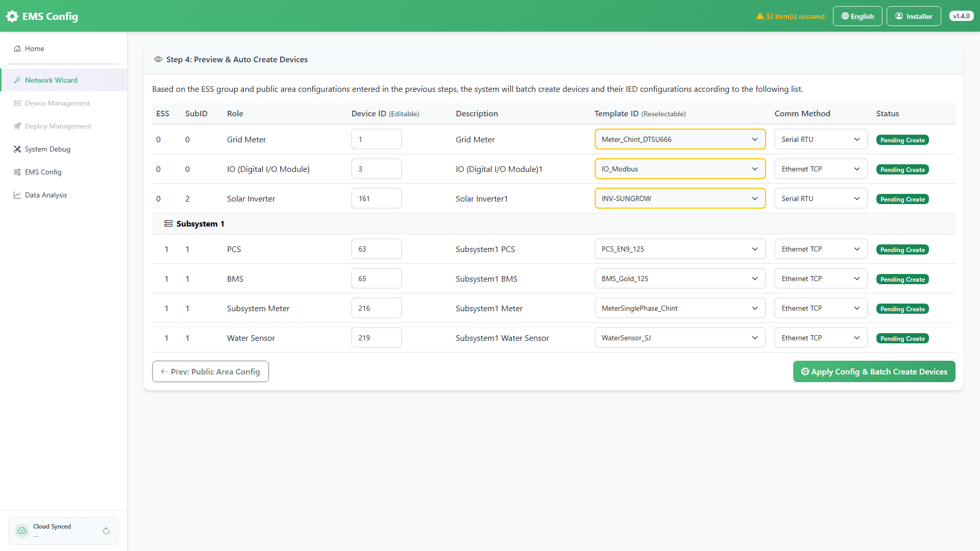
Task: Switch language with the English button
Action: 857,16
